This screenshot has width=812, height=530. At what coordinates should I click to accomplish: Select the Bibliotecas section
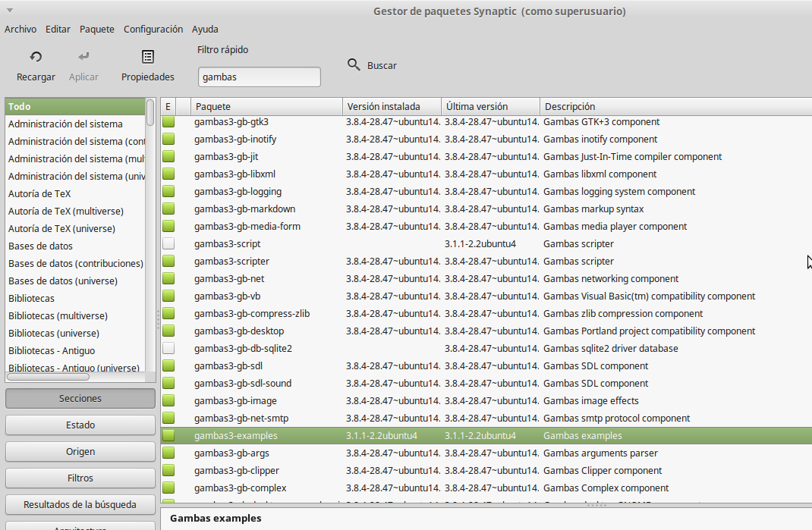(76, 298)
